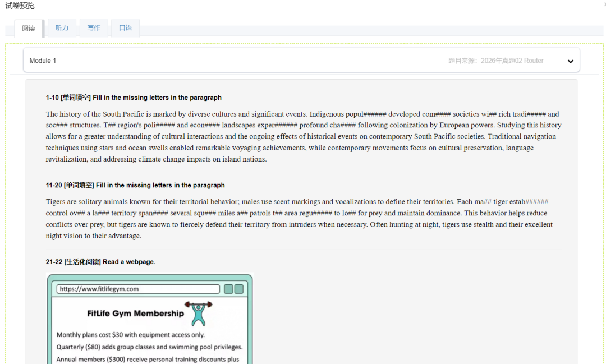606x364 pixels.
Task: Click the fitlifegym.com URL address bar
Action: (137, 289)
